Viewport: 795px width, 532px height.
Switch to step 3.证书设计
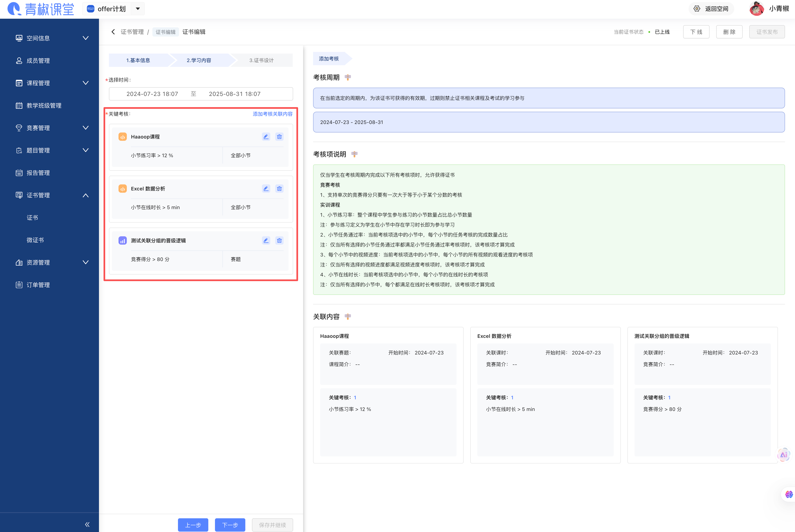point(261,60)
